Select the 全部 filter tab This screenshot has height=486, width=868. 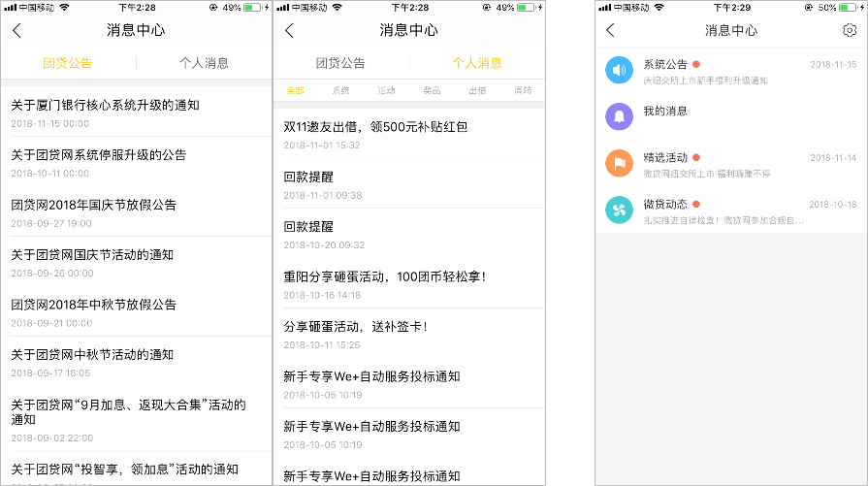click(296, 90)
